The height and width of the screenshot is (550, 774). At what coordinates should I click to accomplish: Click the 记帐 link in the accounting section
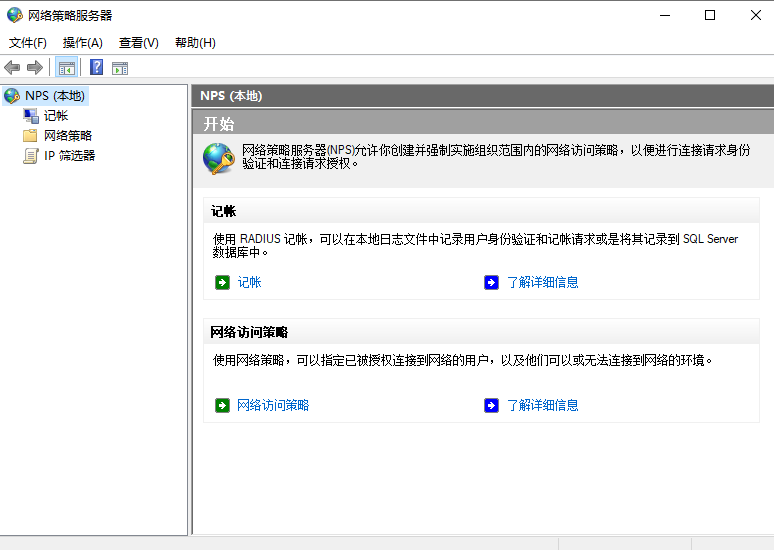coord(249,282)
